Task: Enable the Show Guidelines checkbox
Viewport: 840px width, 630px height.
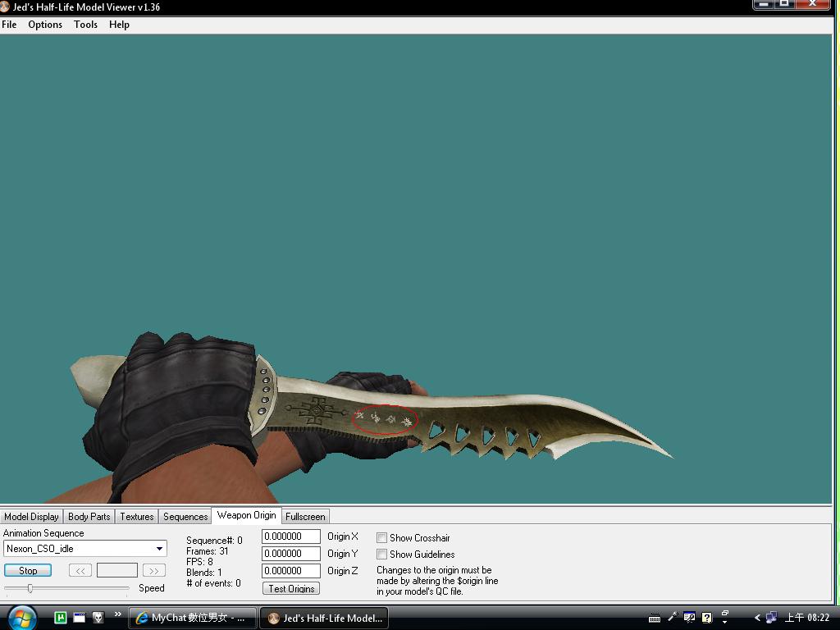Action: pos(382,554)
